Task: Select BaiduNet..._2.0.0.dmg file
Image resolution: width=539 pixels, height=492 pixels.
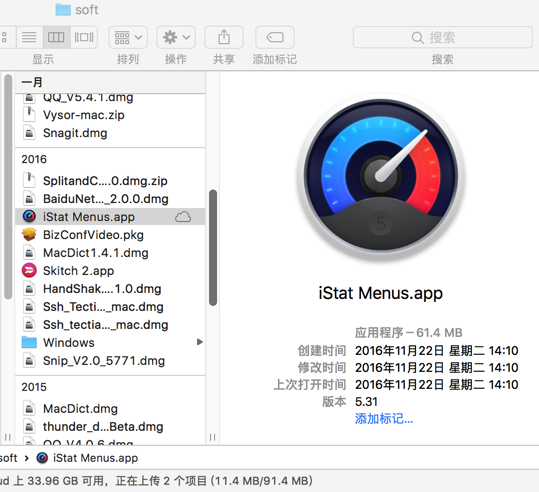Action: tap(110, 199)
